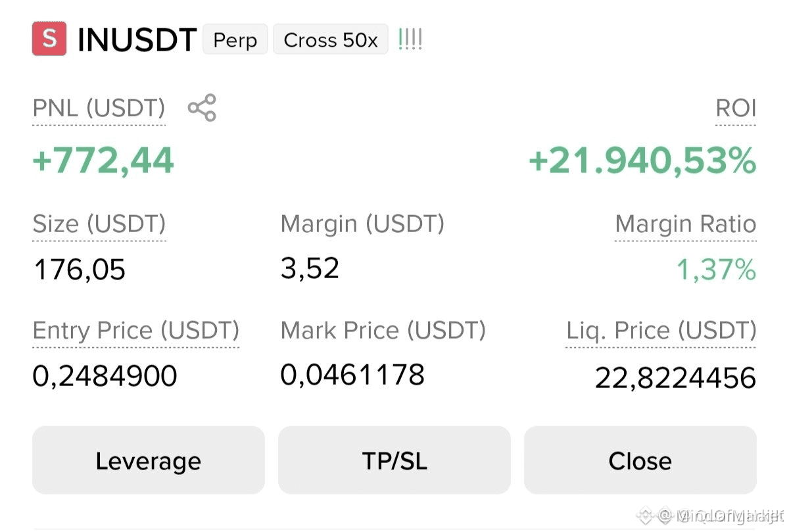Image resolution: width=789 pixels, height=532 pixels.
Task: Tap the 1,37% margin ratio value
Action: (717, 270)
